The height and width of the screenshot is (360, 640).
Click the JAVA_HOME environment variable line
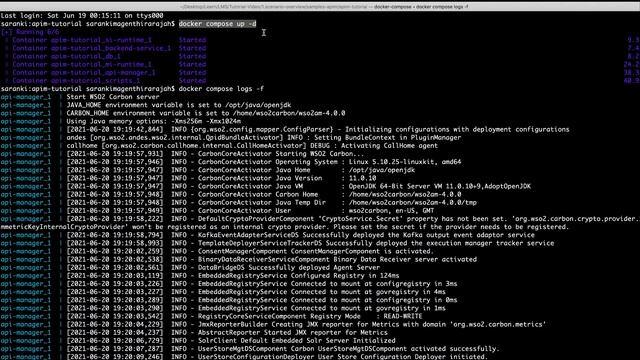pyautogui.click(x=146, y=105)
